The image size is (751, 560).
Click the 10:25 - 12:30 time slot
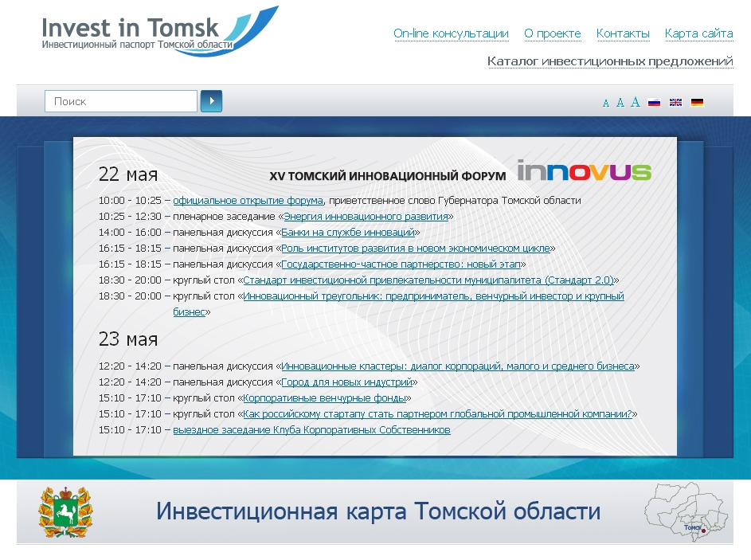pos(130,217)
